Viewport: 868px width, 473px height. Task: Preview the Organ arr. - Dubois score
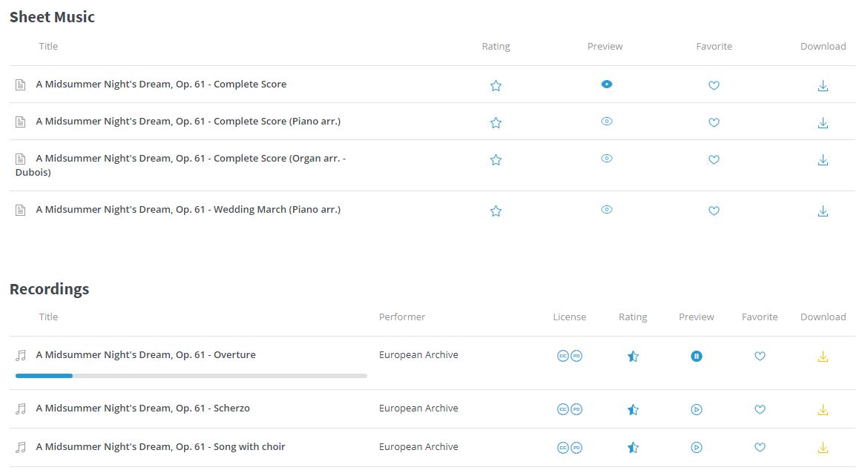[607, 158]
